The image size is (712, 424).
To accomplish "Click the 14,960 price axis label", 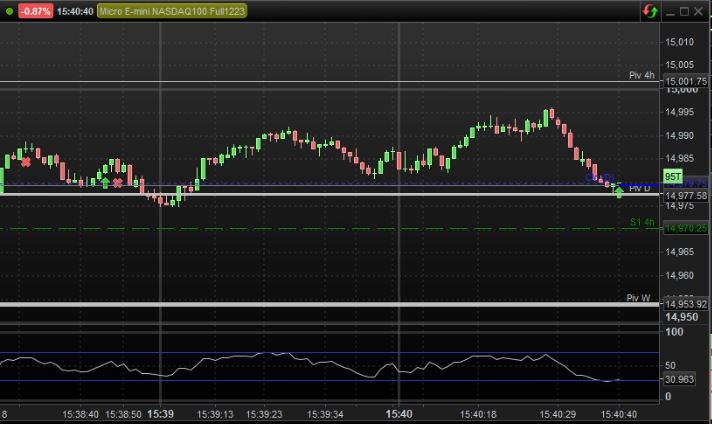I will (x=679, y=276).
